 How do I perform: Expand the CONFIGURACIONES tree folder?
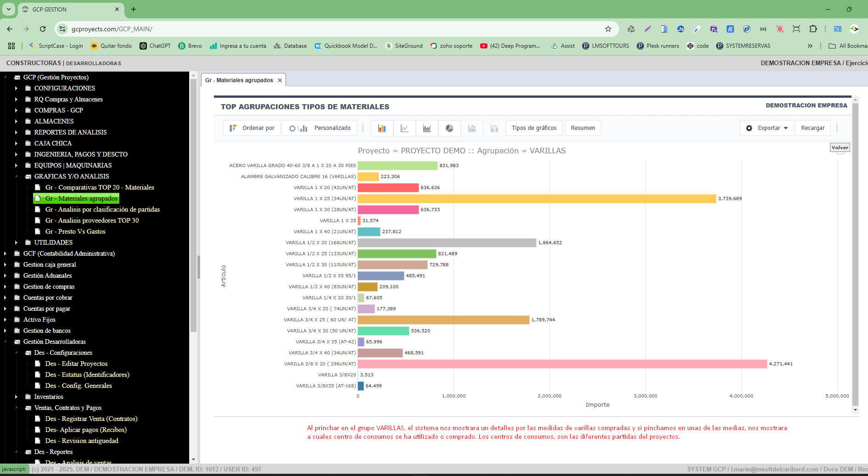click(16, 88)
